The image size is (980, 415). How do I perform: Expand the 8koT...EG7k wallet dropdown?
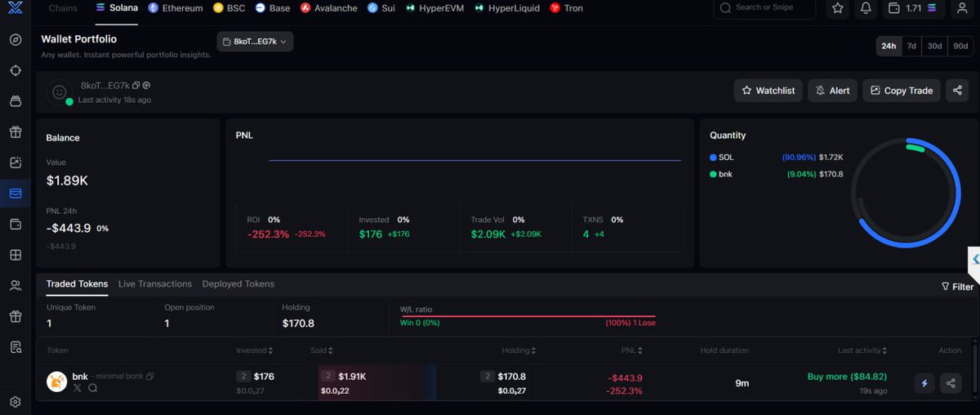coord(255,42)
